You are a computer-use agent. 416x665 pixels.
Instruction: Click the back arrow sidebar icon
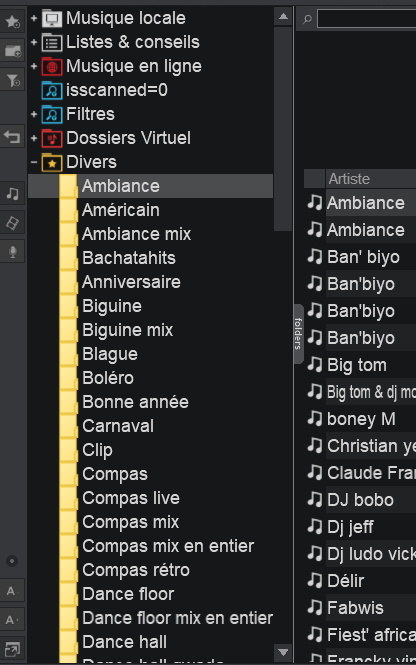coord(12,137)
